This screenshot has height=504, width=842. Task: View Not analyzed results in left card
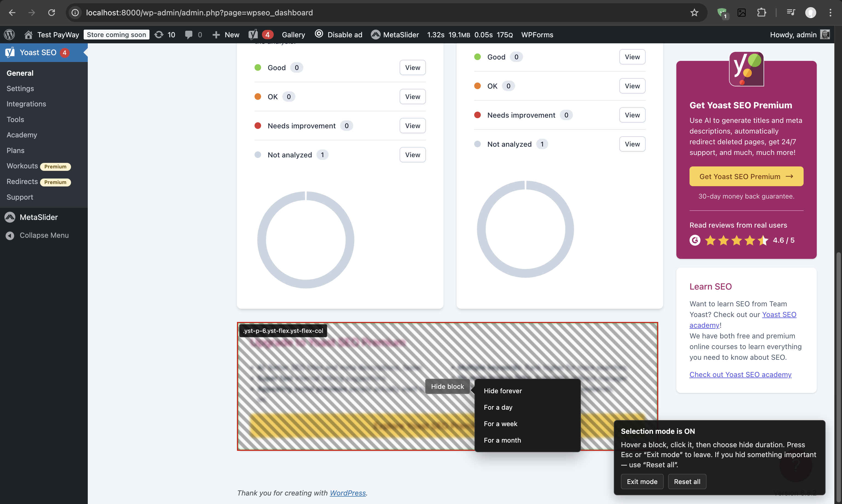(412, 155)
